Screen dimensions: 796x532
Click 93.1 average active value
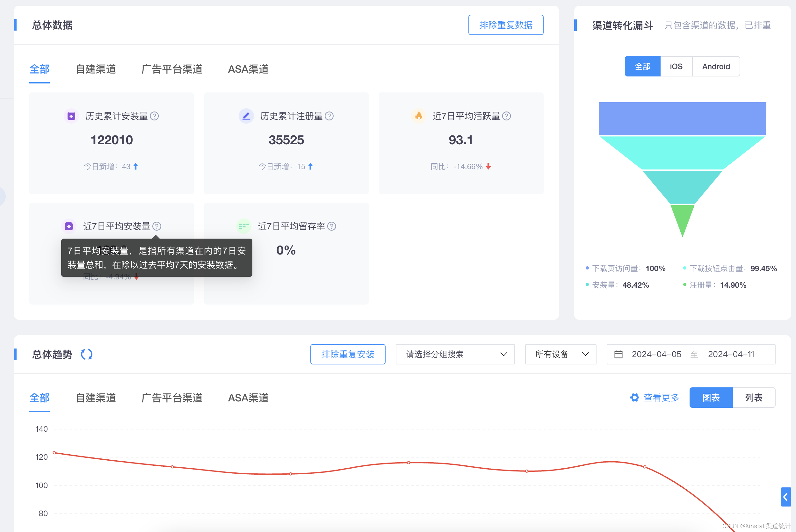click(461, 140)
